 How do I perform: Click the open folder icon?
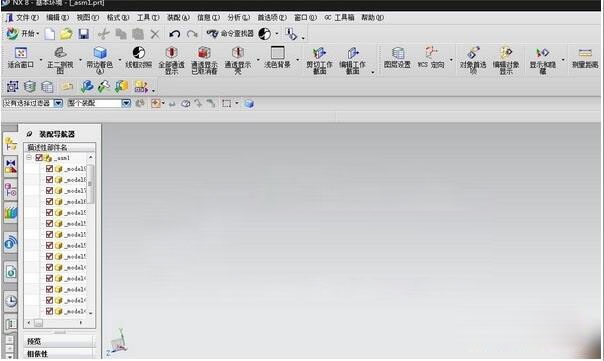(x=66, y=34)
